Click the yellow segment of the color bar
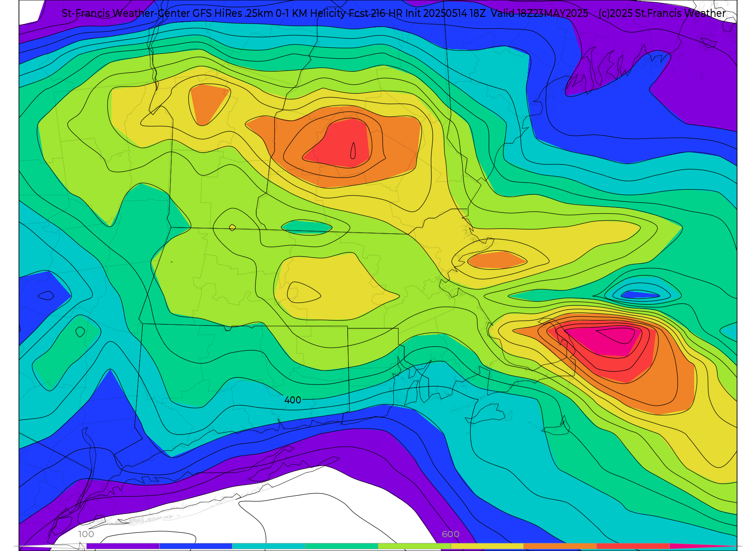This screenshot has height=551, width=756. (x=487, y=546)
